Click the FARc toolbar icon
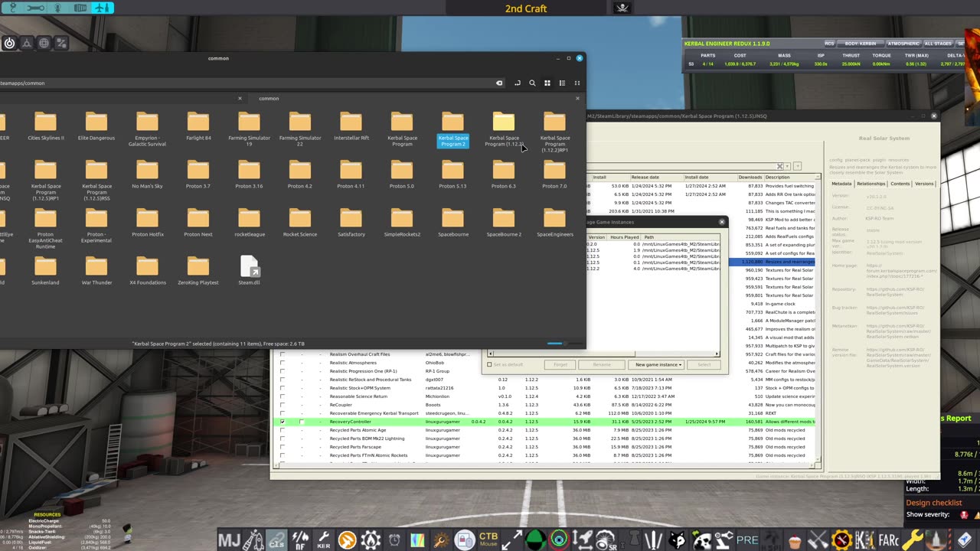Screen dimensions: 980x551 point(889,540)
